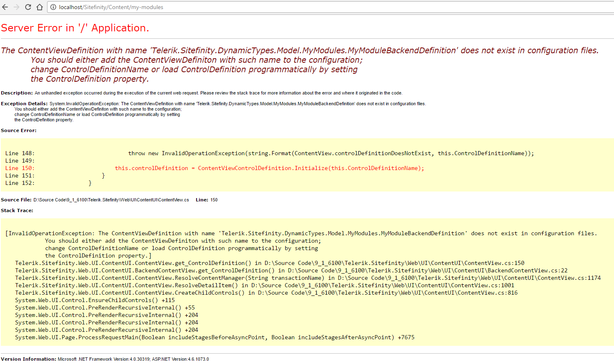Focus the address bar URL field
Screen dimensions: 614x364
tap(330, 7)
